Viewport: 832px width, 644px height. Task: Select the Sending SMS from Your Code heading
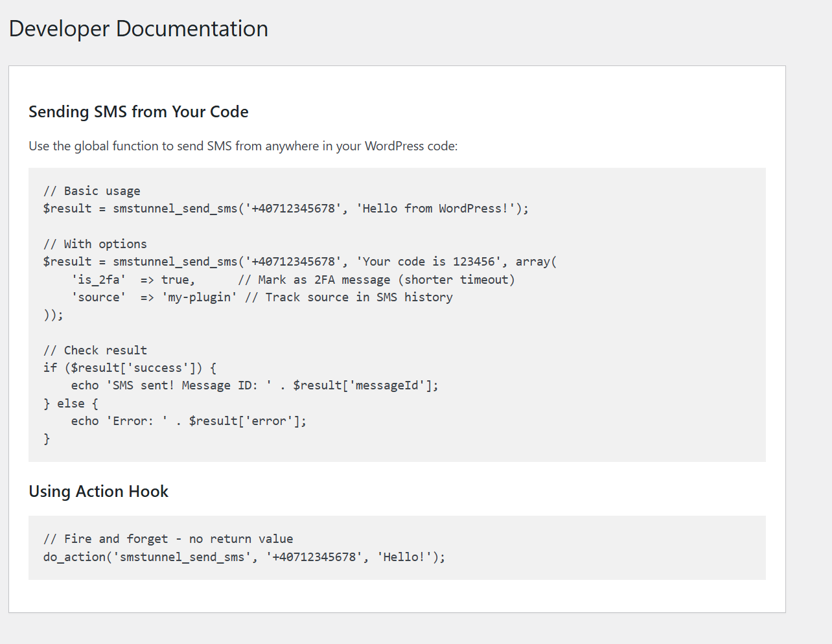[x=137, y=111]
